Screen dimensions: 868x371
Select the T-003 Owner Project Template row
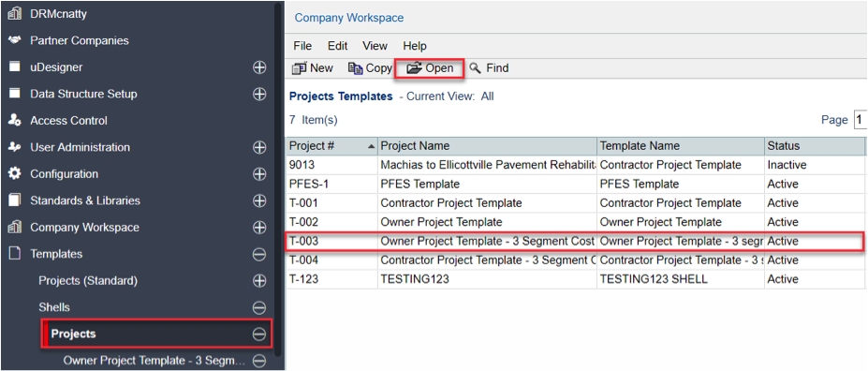pyautogui.click(x=574, y=242)
